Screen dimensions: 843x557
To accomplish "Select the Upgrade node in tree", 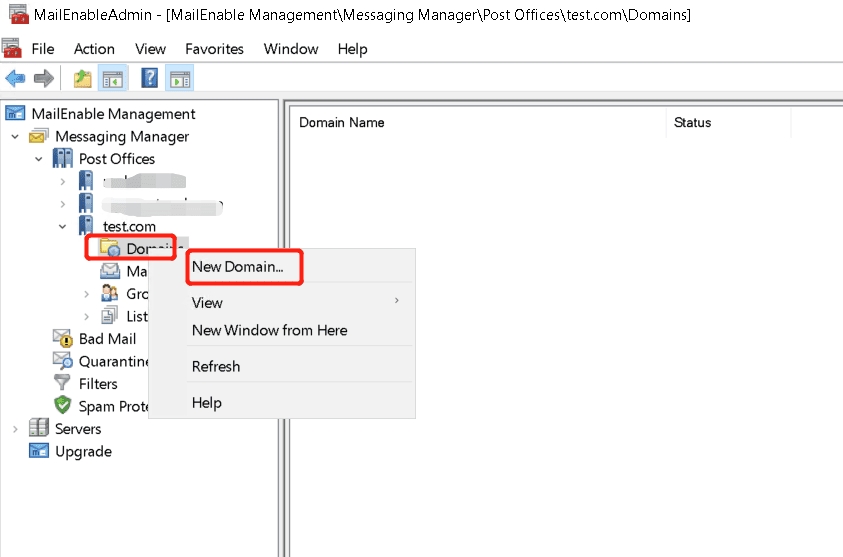I will pos(83,452).
